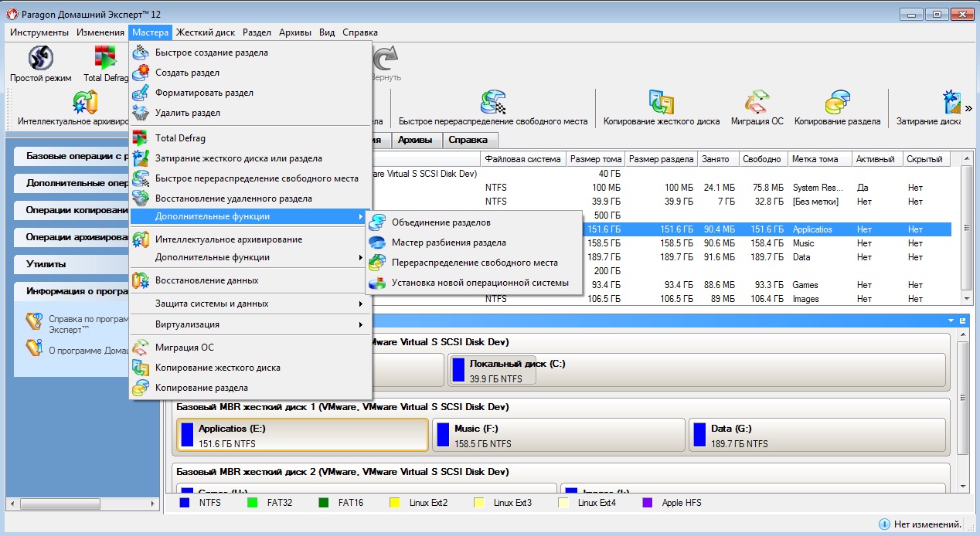Choose Быстрое перераспределение свободного места in the menu
Image resolution: width=980 pixels, height=536 pixels.
(250, 178)
